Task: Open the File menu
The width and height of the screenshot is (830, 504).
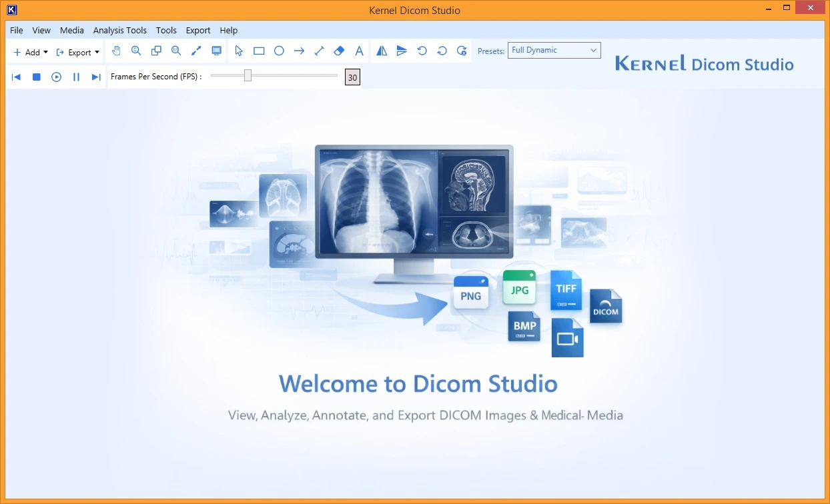Action: pyautogui.click(x=17, y=30)
